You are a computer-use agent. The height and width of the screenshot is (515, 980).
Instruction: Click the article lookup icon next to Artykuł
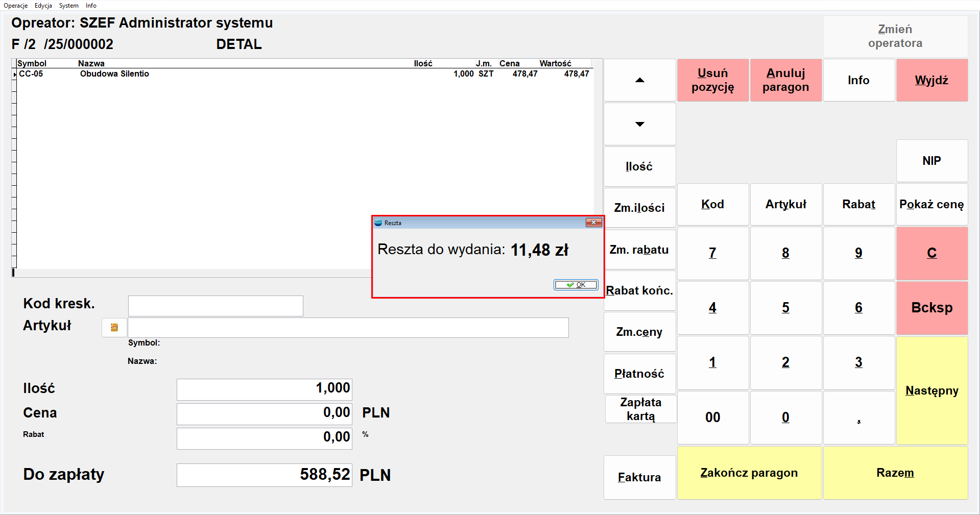(114, 328)
